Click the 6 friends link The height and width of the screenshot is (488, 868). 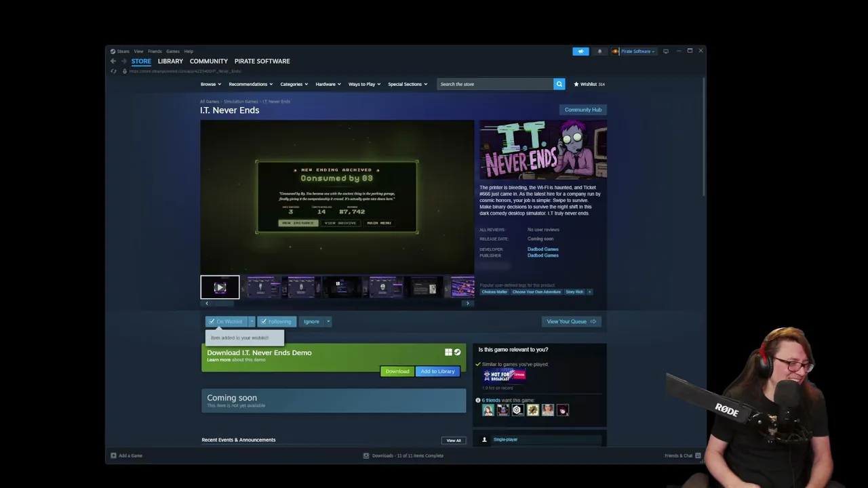[491, 401]
